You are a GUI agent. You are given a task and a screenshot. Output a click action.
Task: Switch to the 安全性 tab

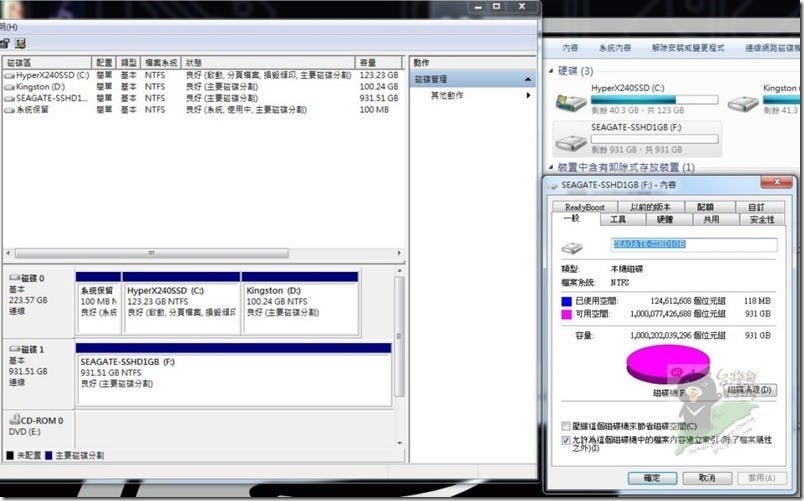(762, 219)
